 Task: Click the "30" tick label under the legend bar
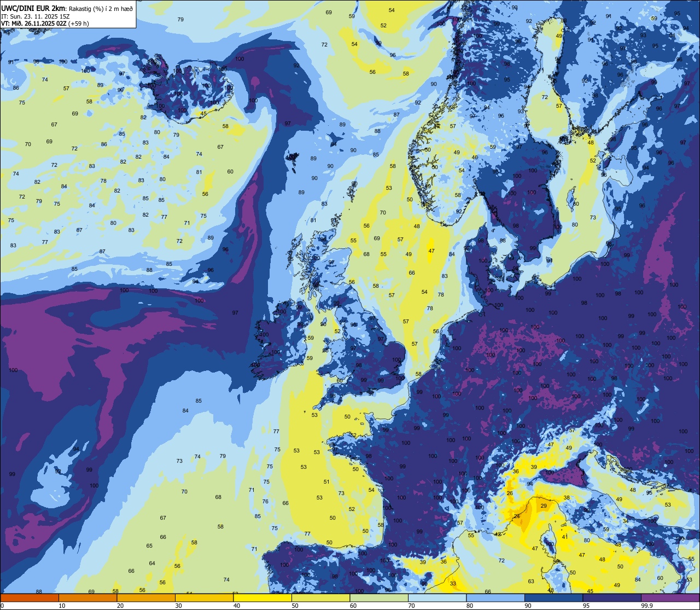pyautogui.click(x=178, y=606)
